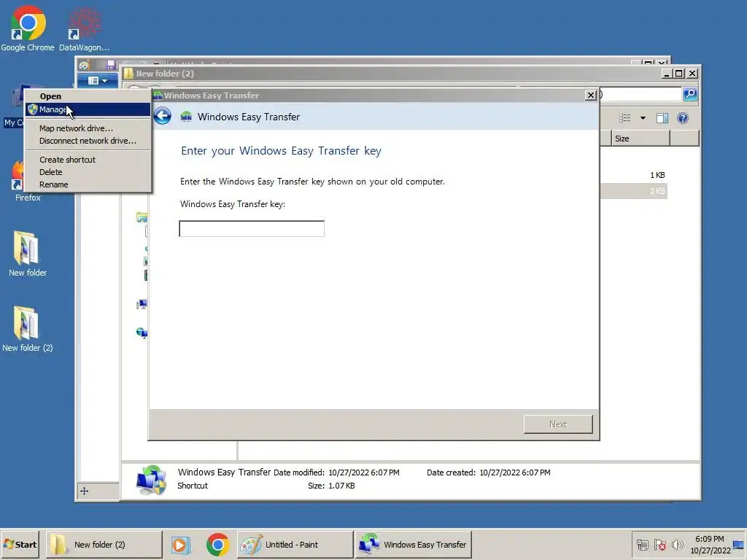747x560 pixels.
Task: Open the clock showing 6:09 PM
Action: [x=710, y=544]
